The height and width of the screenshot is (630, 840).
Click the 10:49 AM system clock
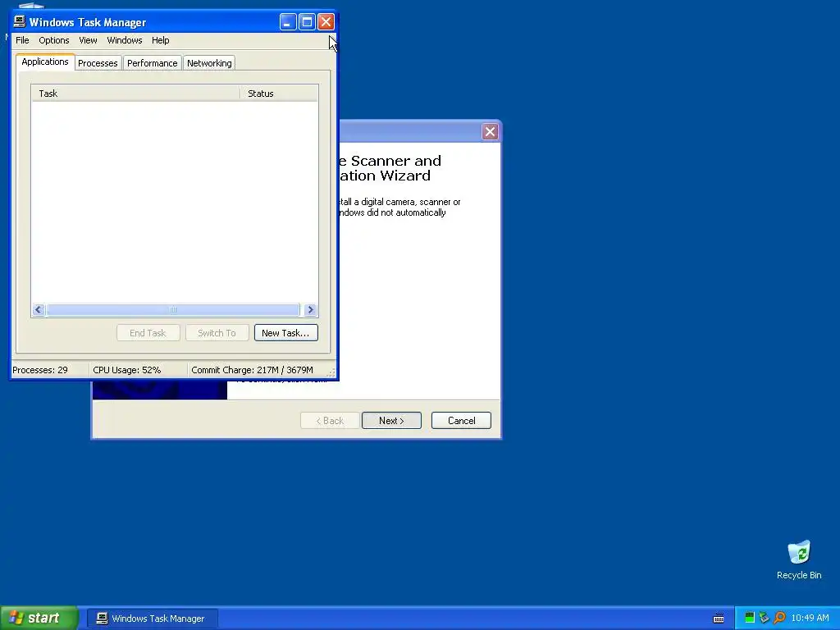coord(810,619)
